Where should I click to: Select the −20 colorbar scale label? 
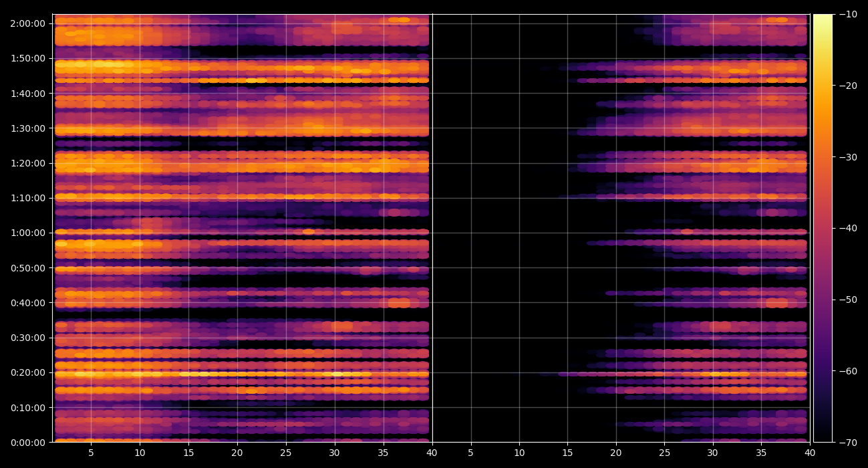(x=849, y=86)
